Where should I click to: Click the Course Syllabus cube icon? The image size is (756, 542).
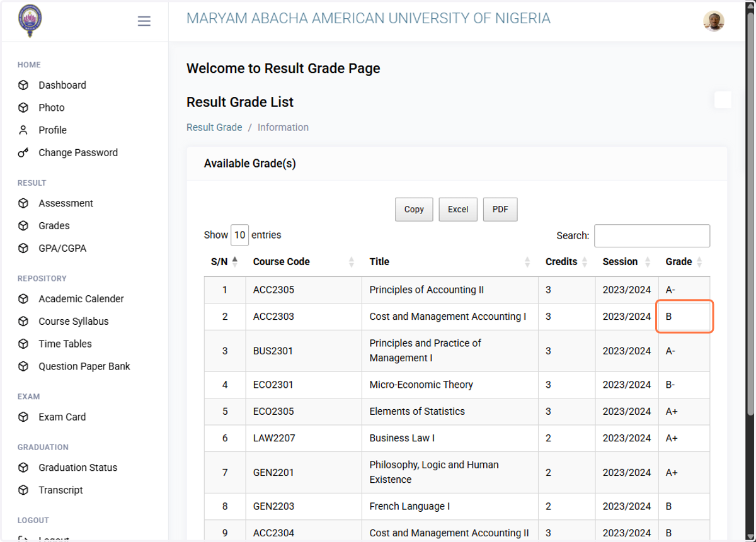(x=23, y=322)
